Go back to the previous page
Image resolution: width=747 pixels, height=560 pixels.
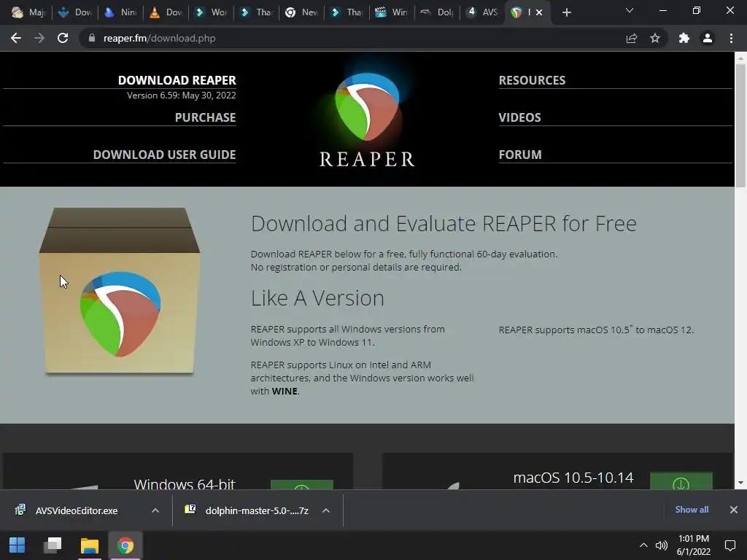[x=16, y=38]
